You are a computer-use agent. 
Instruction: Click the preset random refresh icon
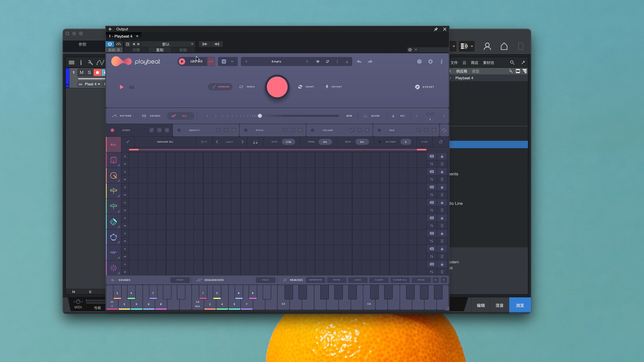327,62
